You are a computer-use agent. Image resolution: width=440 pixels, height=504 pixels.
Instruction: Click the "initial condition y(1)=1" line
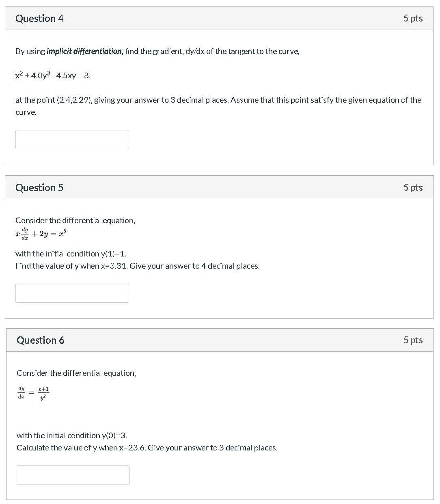(x=71, y=254)
